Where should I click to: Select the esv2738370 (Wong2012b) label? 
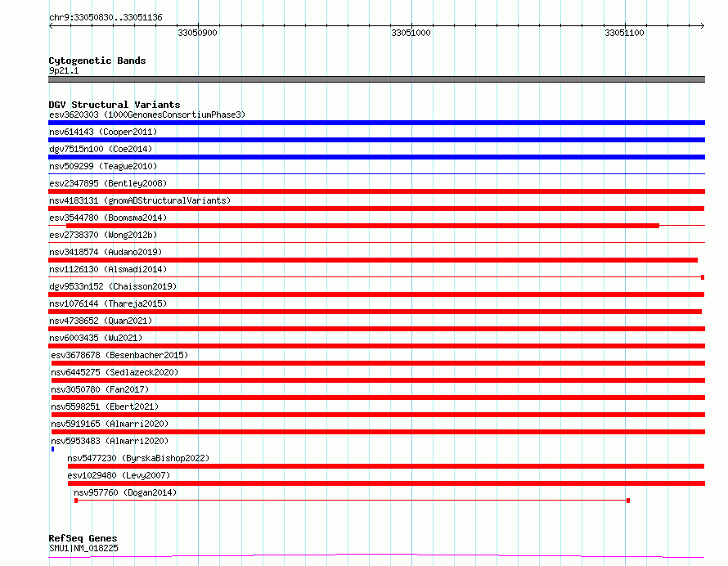click(x=103, y=235)
